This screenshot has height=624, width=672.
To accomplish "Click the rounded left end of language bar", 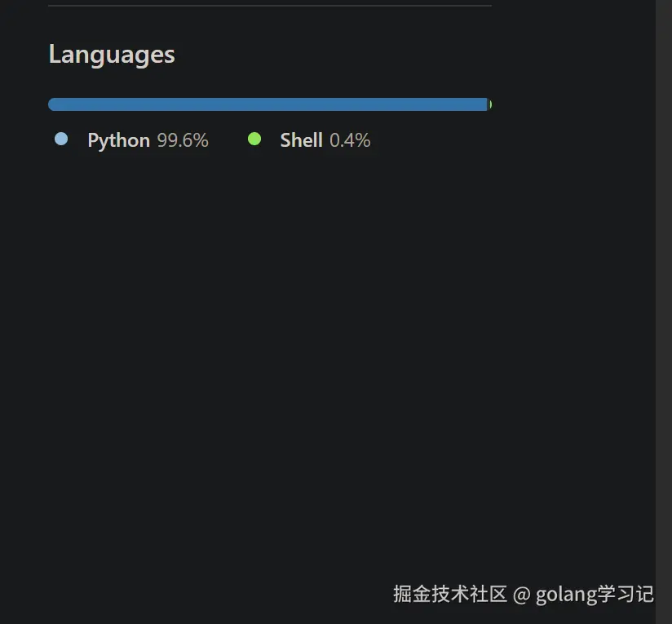I will point(51,104).
